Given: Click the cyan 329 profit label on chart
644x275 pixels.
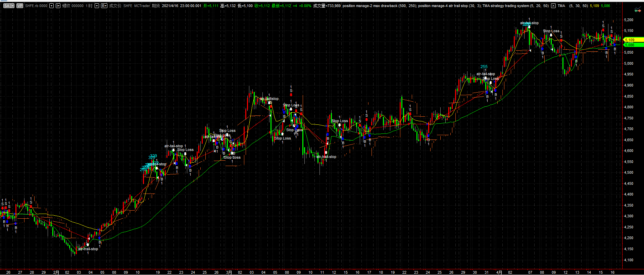Looking at the screenshot, I should click(153, 156).
